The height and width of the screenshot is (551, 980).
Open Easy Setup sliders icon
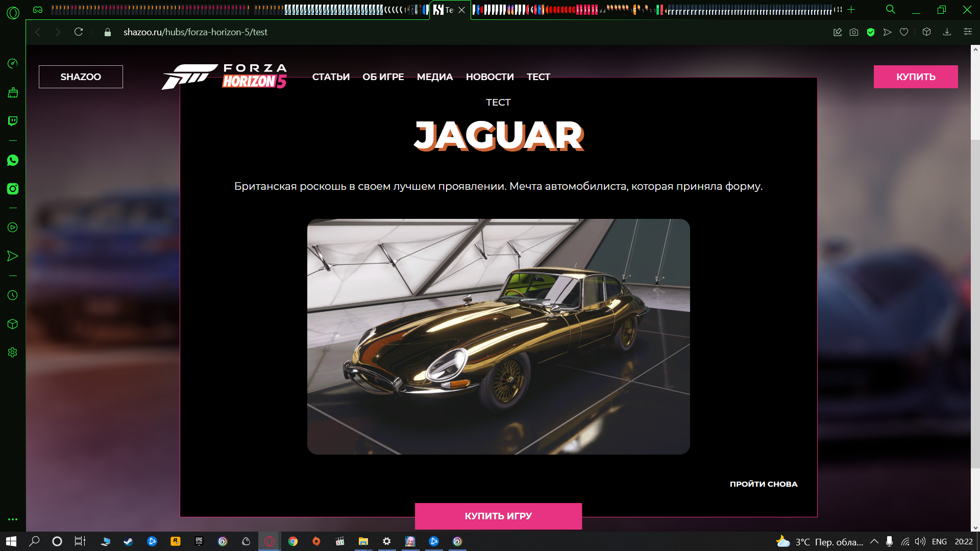[x=967, y=32]
